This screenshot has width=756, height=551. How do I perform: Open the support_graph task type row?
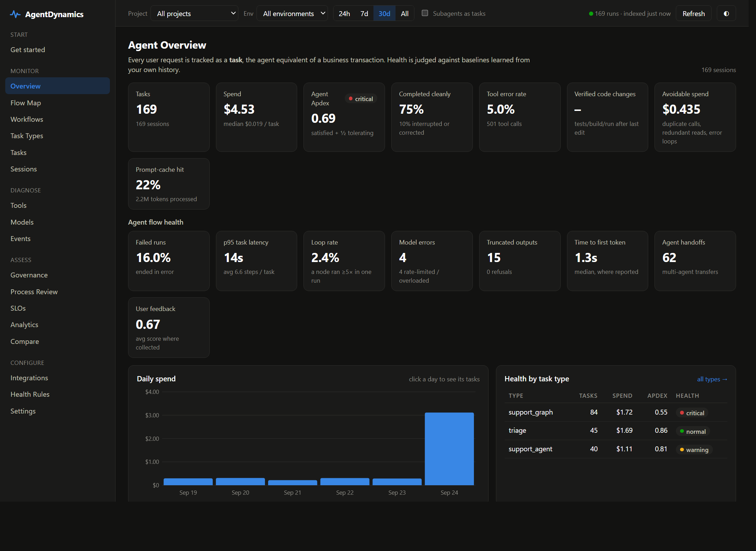pyautogui.click(x=616, y=412)
